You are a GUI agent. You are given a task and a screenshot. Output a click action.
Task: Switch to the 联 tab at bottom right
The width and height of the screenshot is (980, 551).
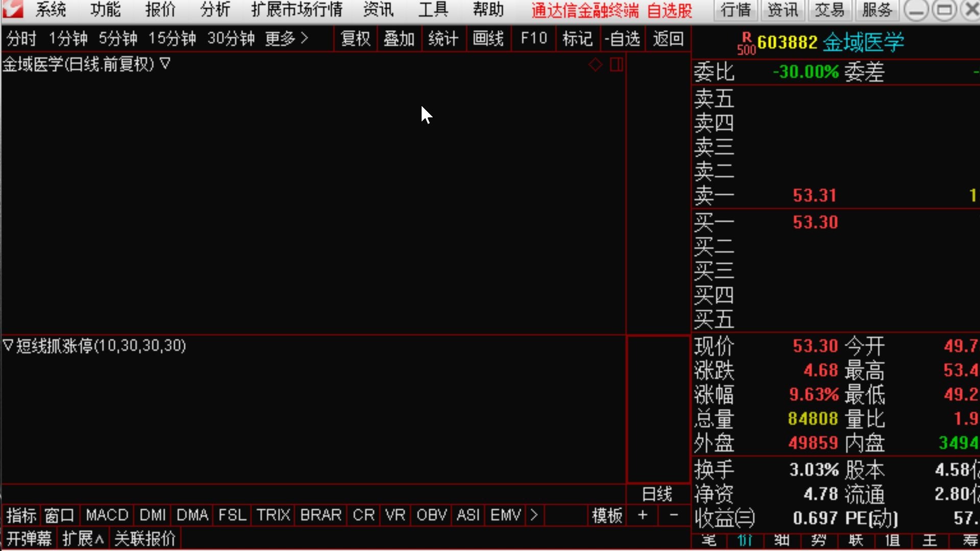[856, 540]
